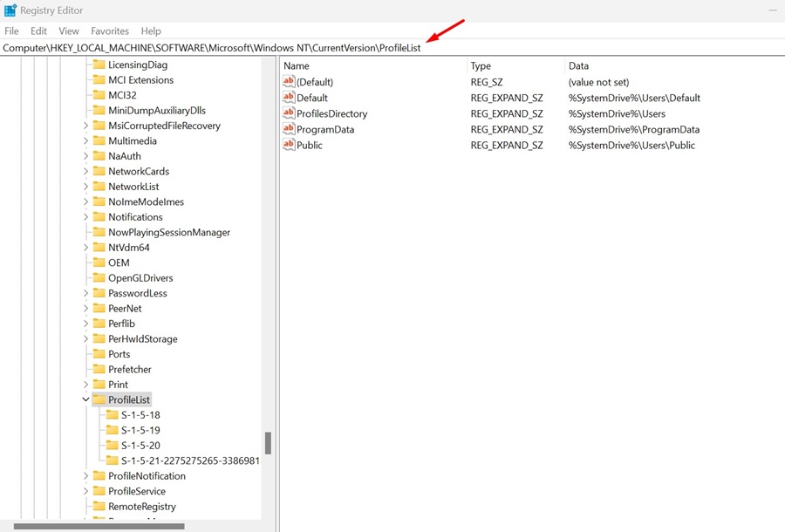Expand the ProfileNotification key
785x532 pixels.
[85, 476]
